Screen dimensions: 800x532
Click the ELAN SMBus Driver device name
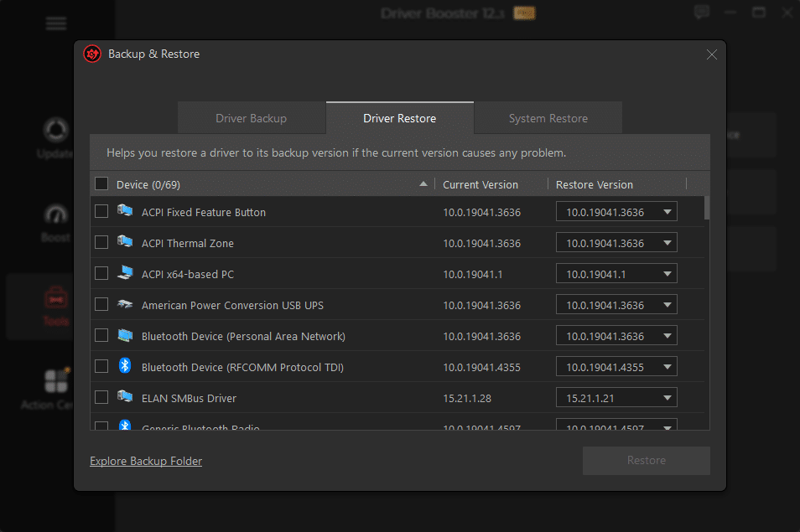tap(189, 398)
